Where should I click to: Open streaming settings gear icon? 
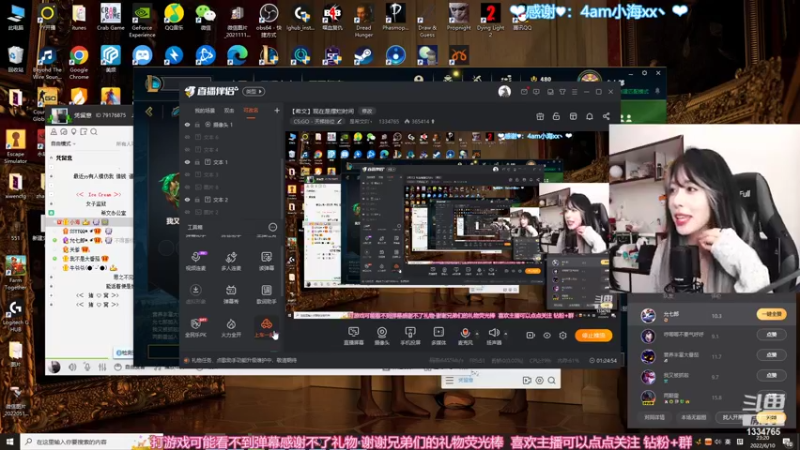tap(563, 335)
